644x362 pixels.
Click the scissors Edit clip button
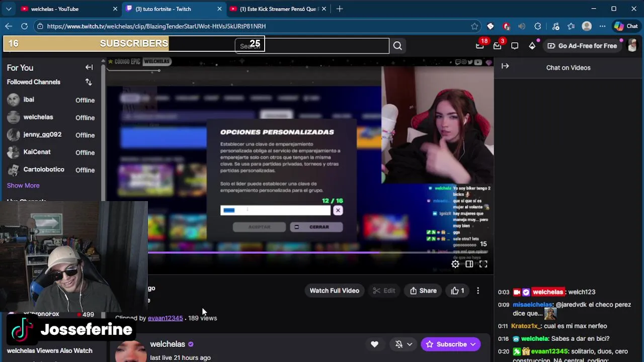384,291
